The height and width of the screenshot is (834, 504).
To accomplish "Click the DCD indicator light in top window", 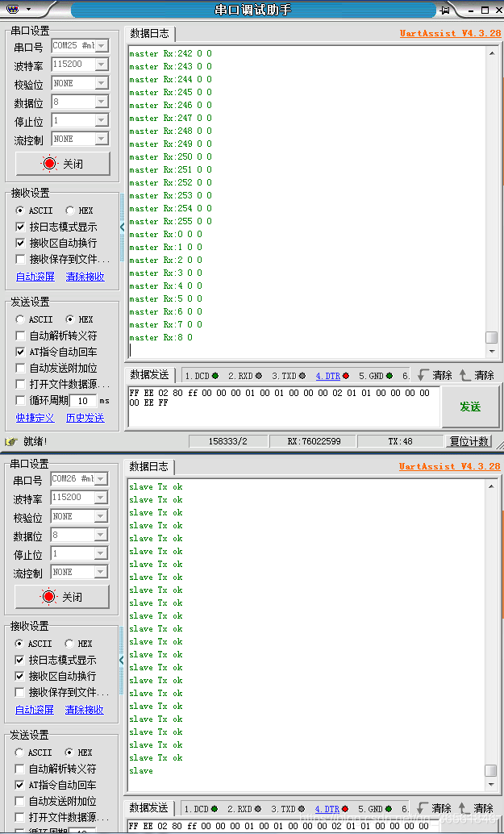I will (x=215, y=376).
